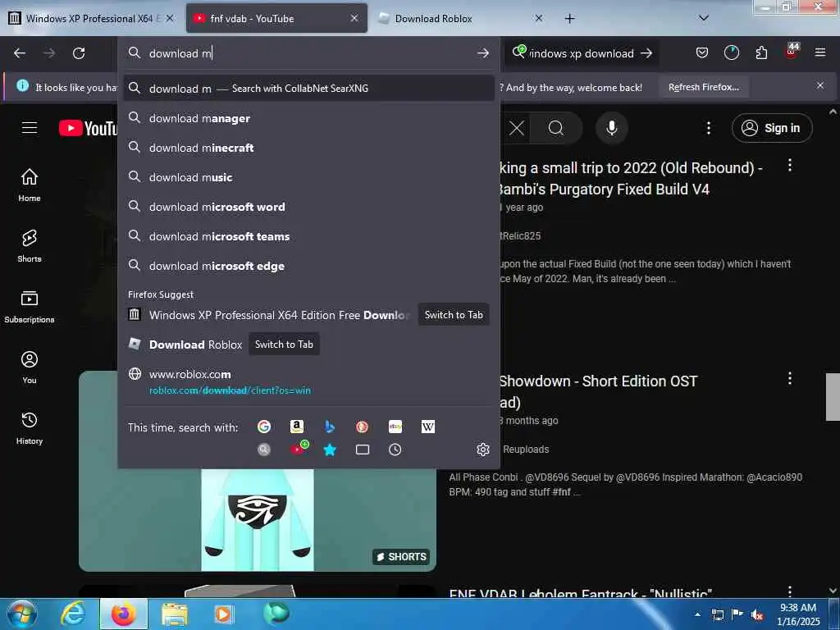This screenshot has width=840, height=630.
Task: Open options menu for Old Rebound video
Action: click(790, 166)
